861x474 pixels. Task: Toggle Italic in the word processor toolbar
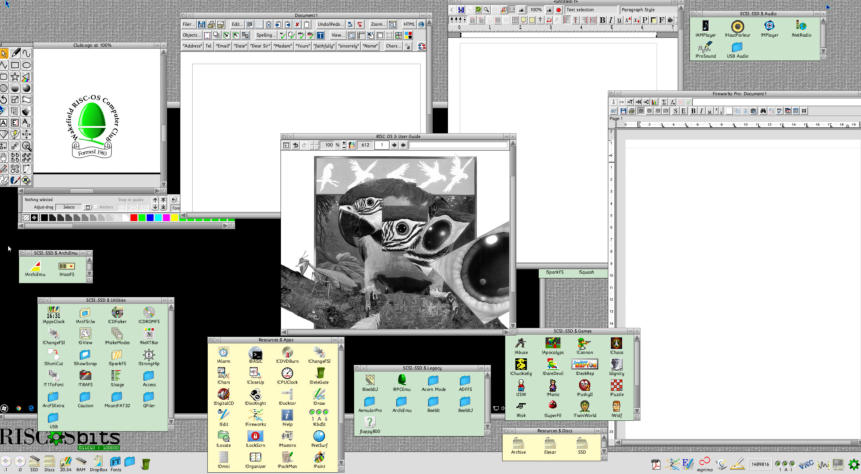611,20
